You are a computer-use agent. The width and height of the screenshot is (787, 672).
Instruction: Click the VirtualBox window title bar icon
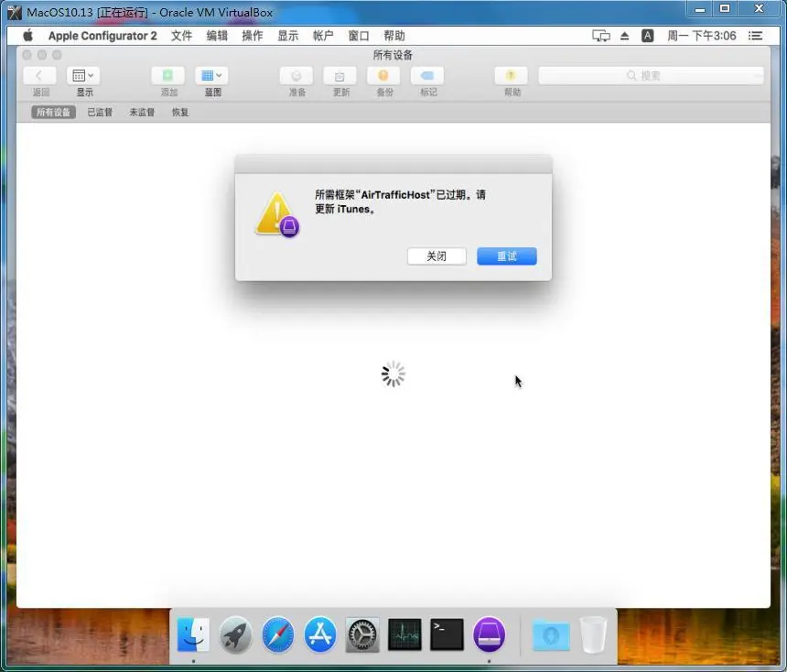pyautogui.click(x=15, y=12)
